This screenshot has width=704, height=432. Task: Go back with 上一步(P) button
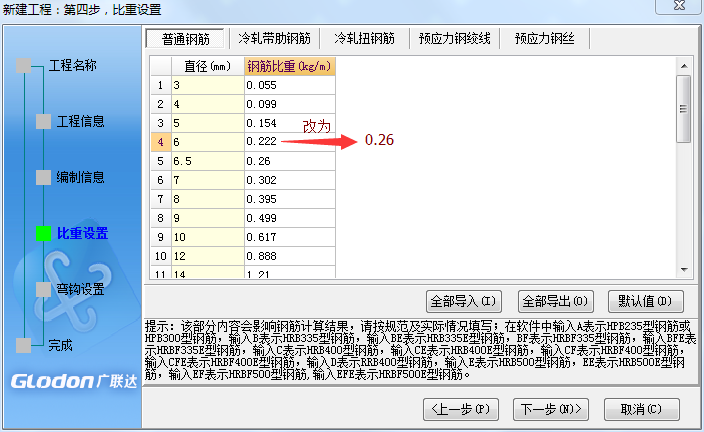[x=461, y=409]
